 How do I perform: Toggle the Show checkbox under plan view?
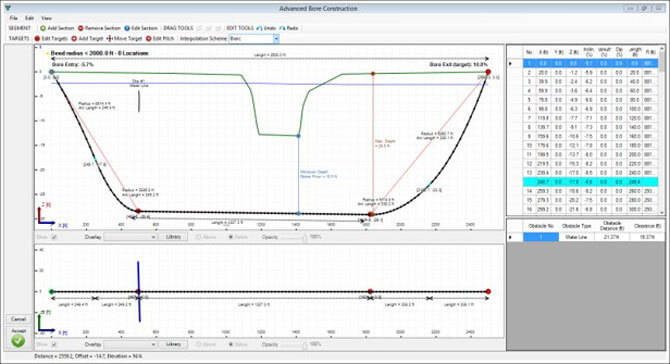[x=54, y=344]
